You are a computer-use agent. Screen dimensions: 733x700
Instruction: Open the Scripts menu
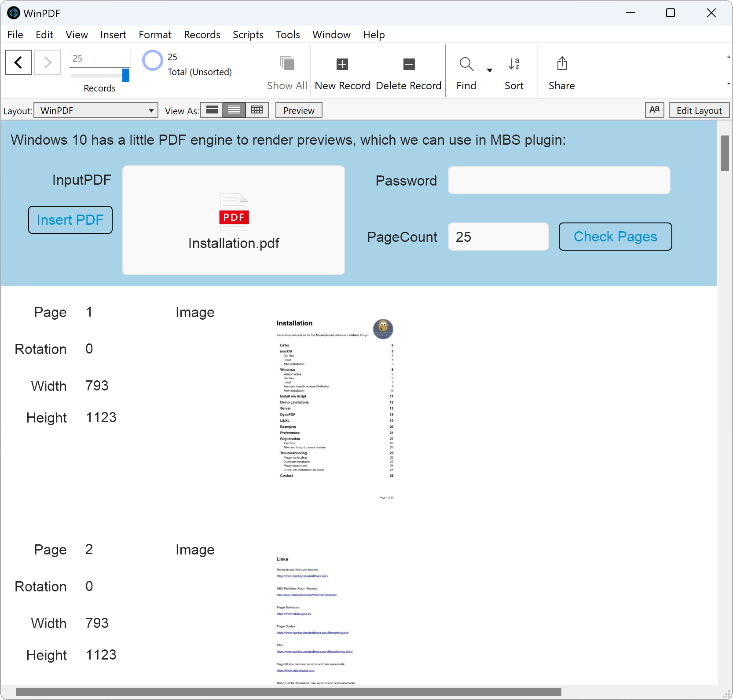point(248,35)
